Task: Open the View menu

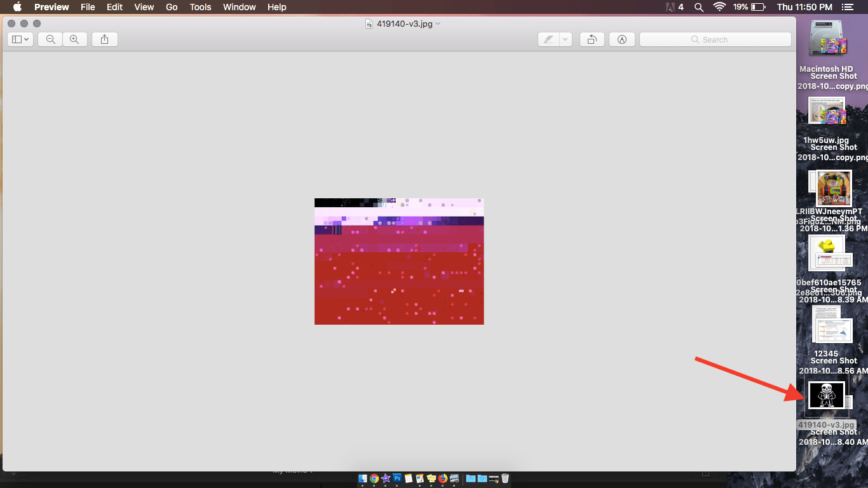Action: tap(144, 7)
